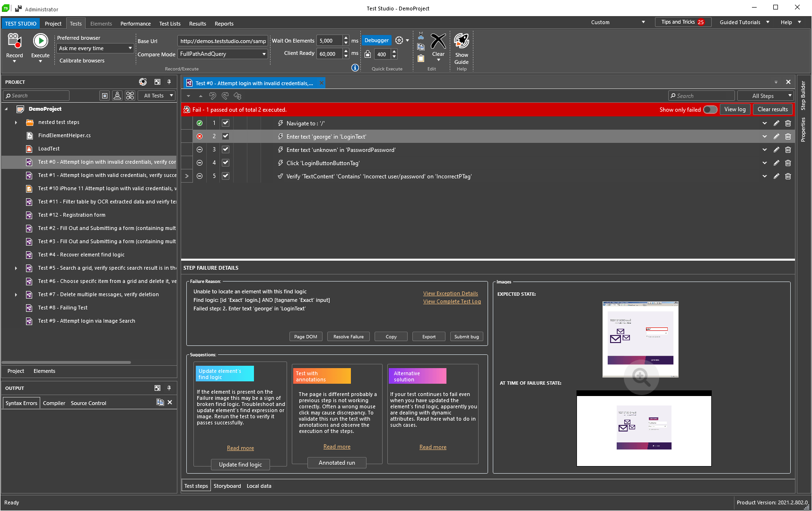812x511 pixels.
Task: Edit step 2 with pencil icon
Action: [x=777, y=137]
